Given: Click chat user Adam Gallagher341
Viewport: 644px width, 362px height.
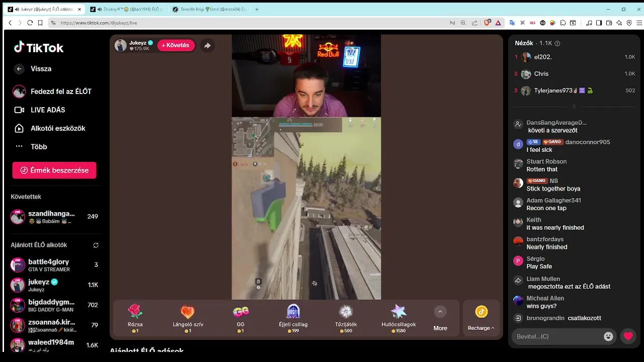Looking at the screenshot, I should click(553, 200).
